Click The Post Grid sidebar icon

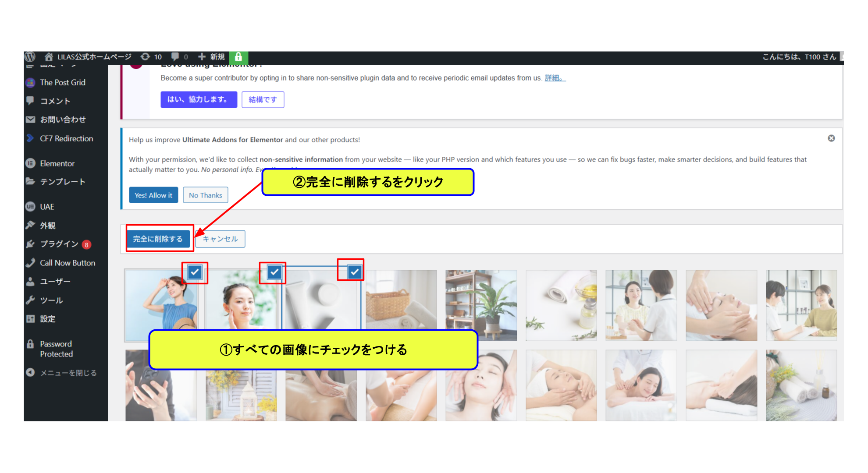[30, 82]
